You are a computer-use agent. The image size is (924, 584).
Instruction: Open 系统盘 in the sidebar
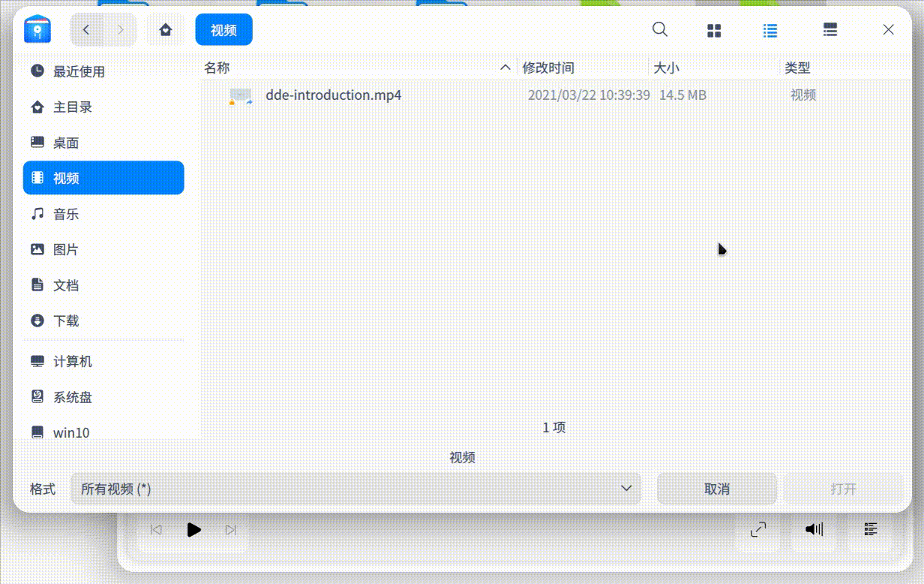pos(103,397)
